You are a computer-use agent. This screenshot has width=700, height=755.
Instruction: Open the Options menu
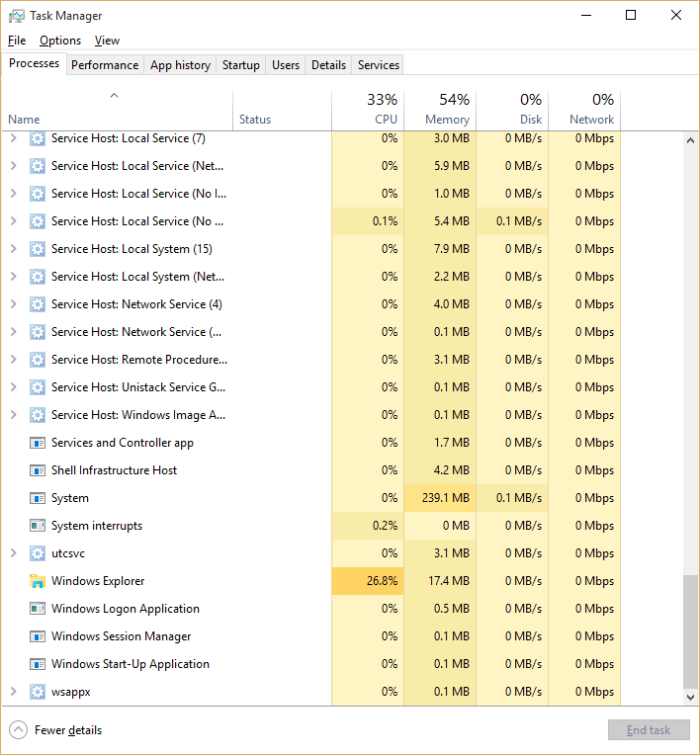tap(60, 41)
